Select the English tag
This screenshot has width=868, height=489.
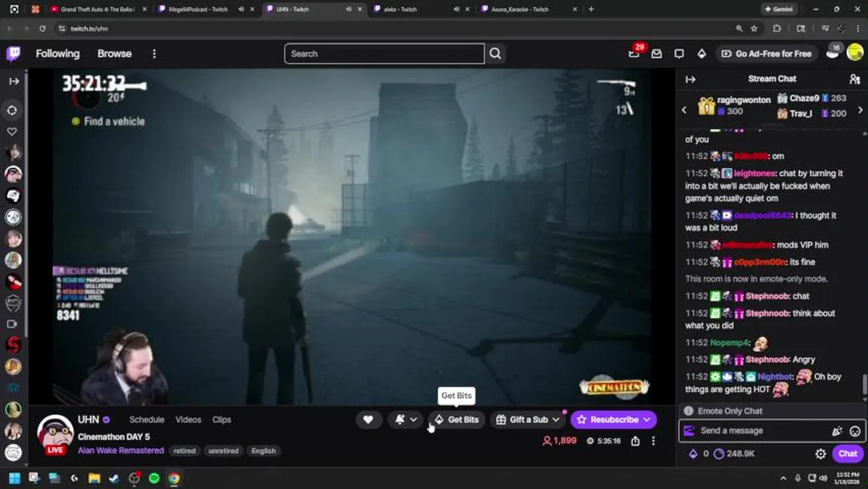coord(264,451)
